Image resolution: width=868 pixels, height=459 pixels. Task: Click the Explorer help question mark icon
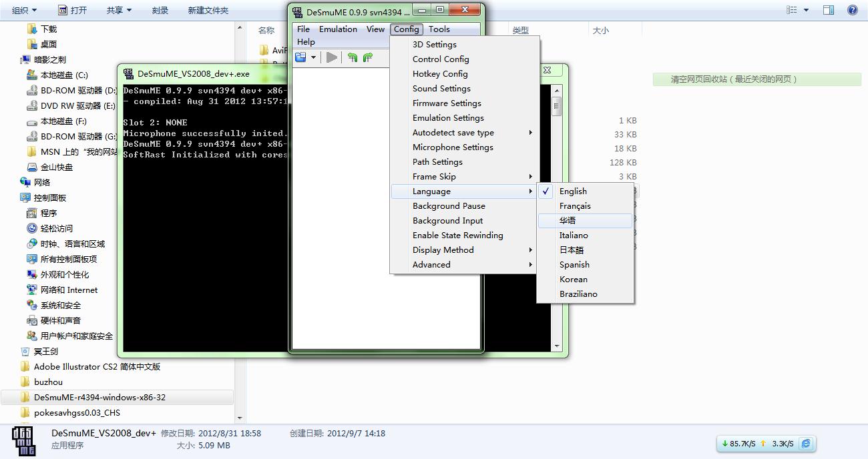853,10
